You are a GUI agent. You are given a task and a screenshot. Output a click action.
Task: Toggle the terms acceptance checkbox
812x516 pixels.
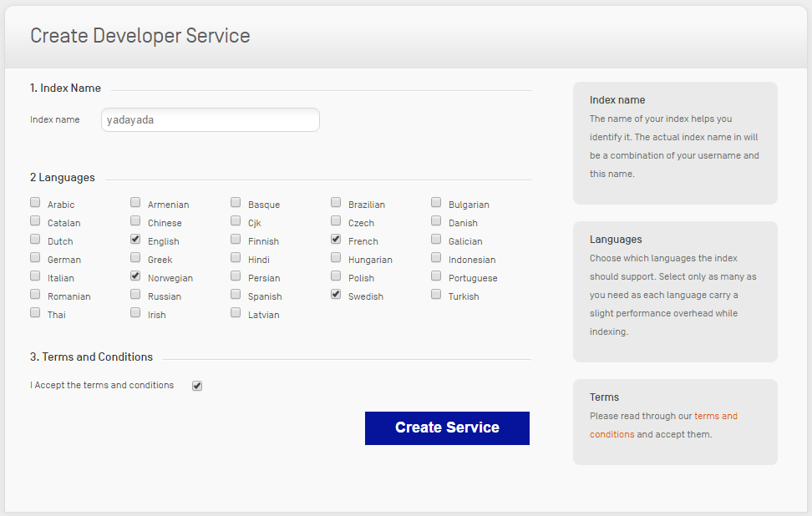pyautogui.click(x=197, y=386)
